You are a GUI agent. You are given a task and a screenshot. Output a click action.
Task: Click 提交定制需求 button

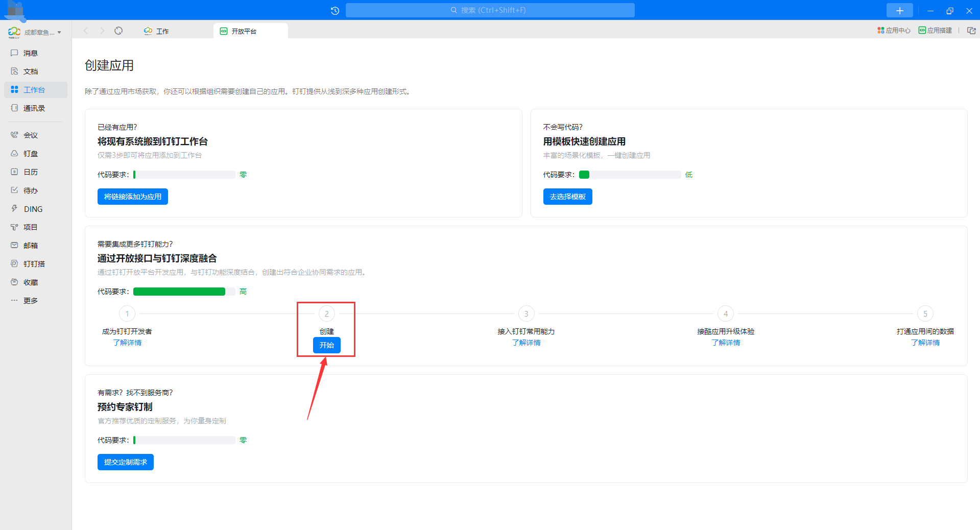(126, 462)
